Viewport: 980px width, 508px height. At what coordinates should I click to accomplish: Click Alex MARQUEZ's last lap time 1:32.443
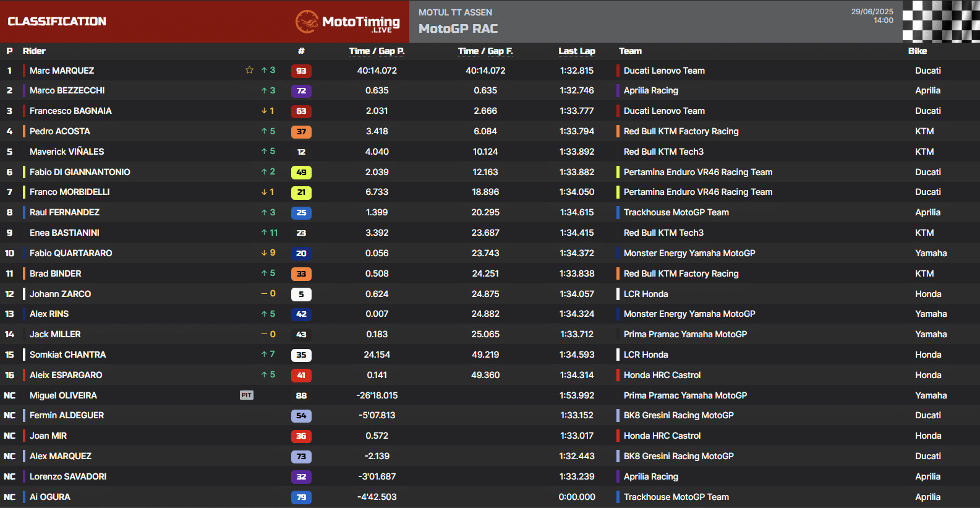click(576, 456)
